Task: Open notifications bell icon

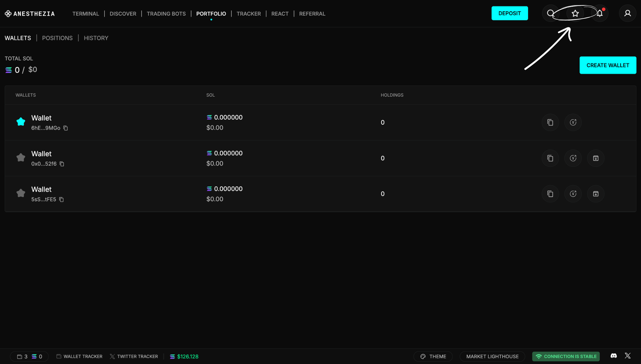Action: point(599,13)
